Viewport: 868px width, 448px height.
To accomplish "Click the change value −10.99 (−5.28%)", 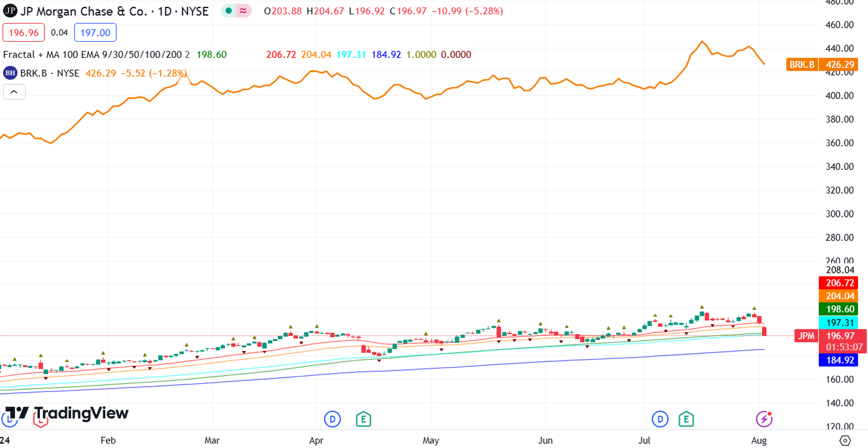I will click(467, 11).
